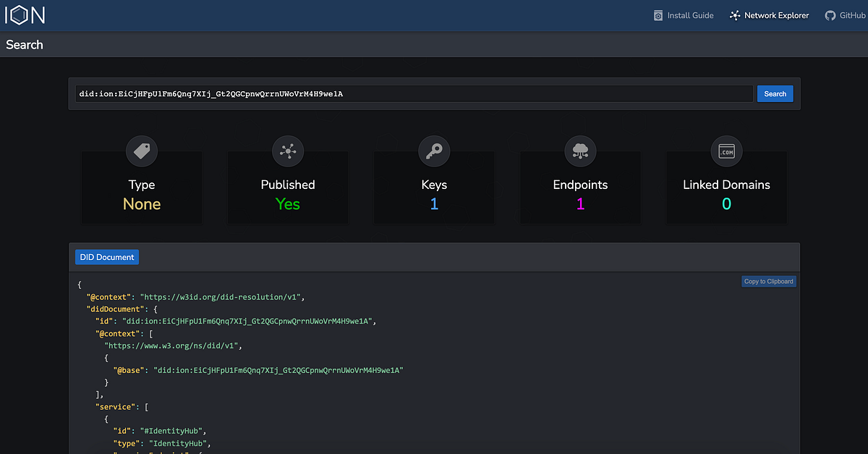
Task: Open the Network Explorer menu item
Action: click(x=769, y=15)
